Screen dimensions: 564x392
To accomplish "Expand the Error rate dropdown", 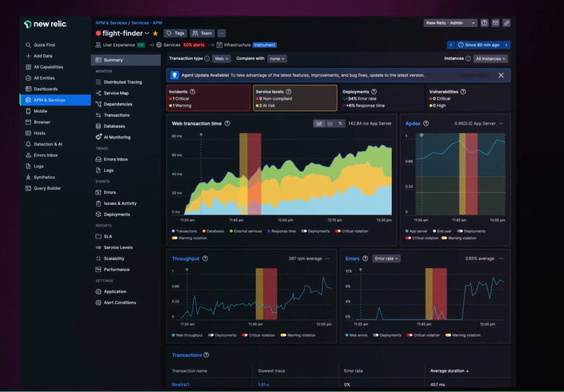I will (386, 259).
